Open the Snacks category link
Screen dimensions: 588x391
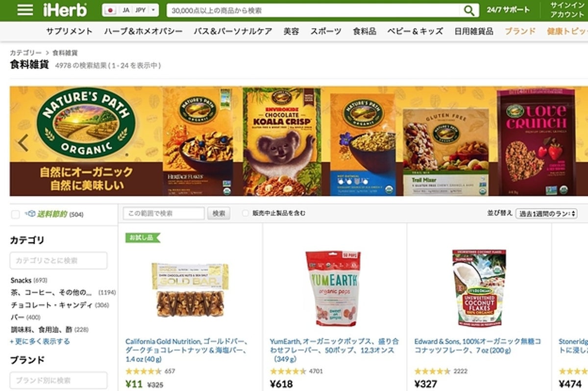[21, 280]
